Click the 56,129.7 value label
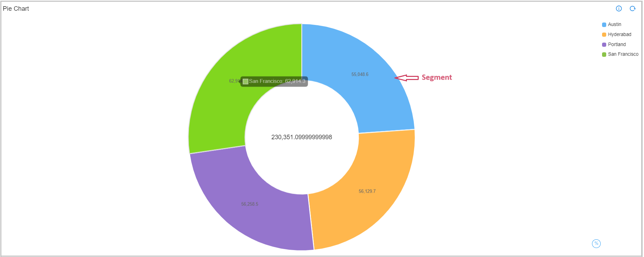The image size is (644, 257). pyautogui.click(x=367, y=191)
